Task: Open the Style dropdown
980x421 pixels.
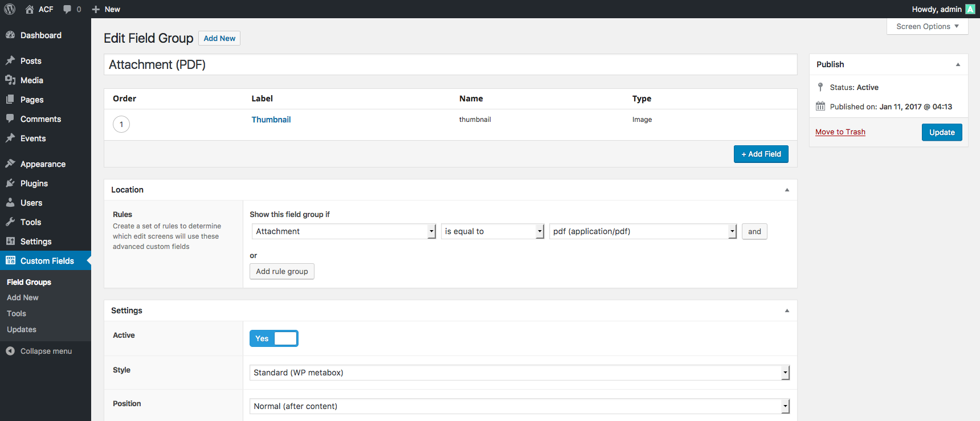Action: pos(519,373)
